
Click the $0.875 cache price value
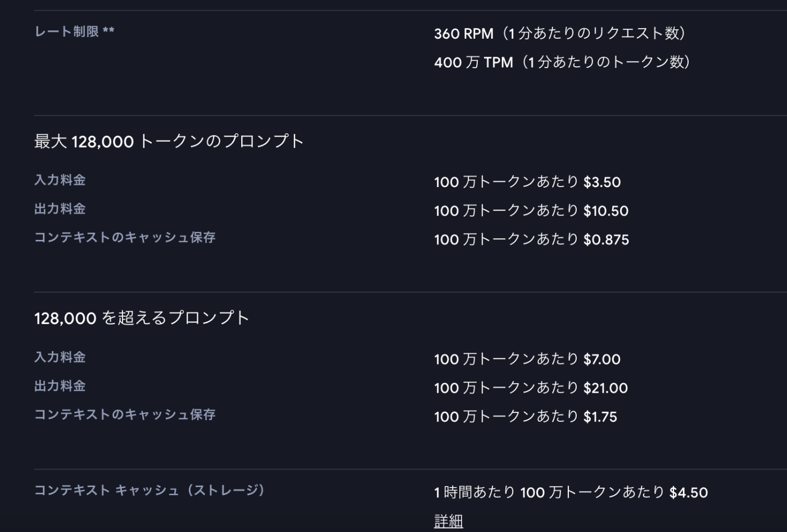point(607,239)
